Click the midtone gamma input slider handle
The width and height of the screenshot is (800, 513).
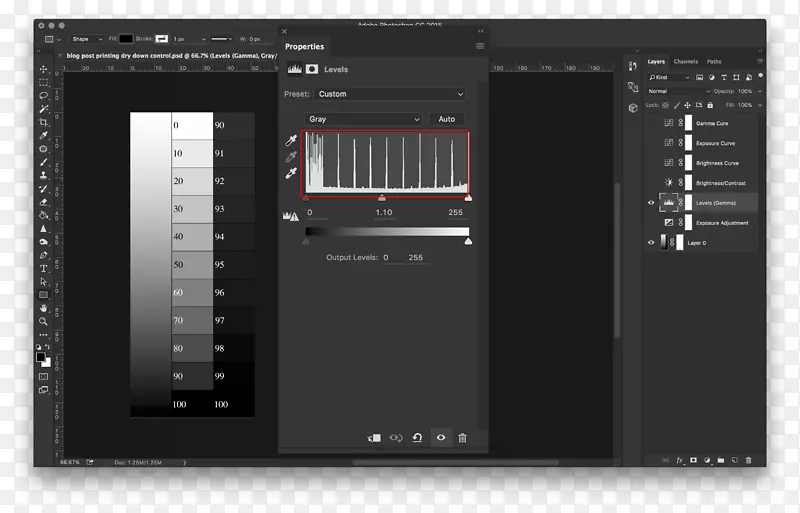tap(382, 199)
